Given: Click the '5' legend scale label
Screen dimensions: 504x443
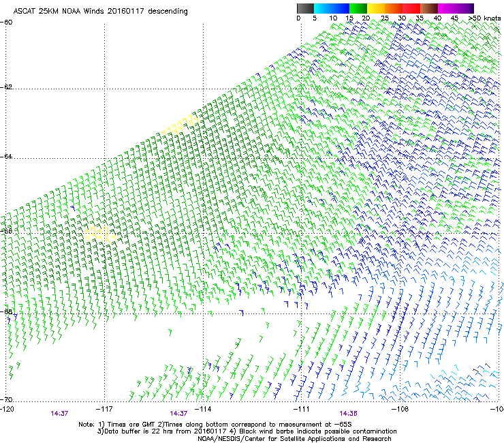Looking at the screenshot, I should (315, 18).
